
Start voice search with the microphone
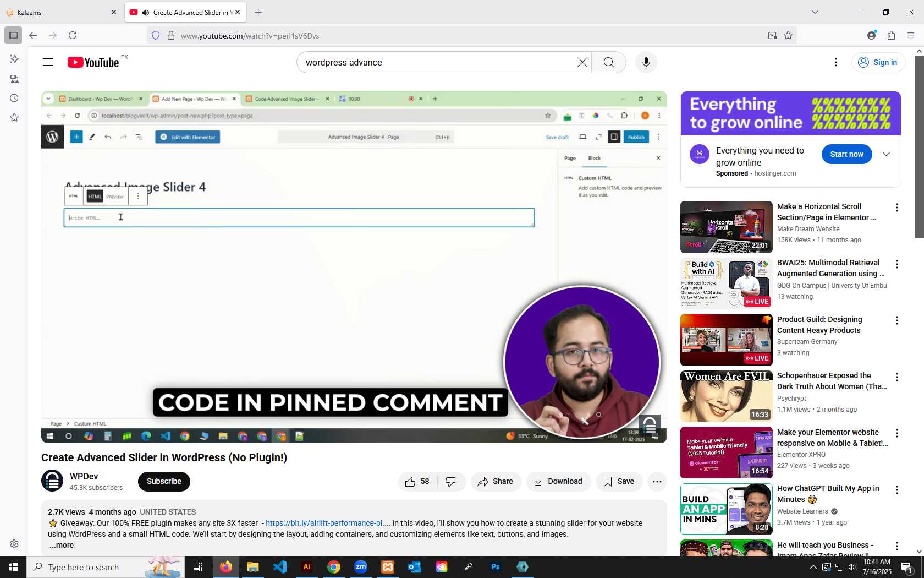[646, 62]
